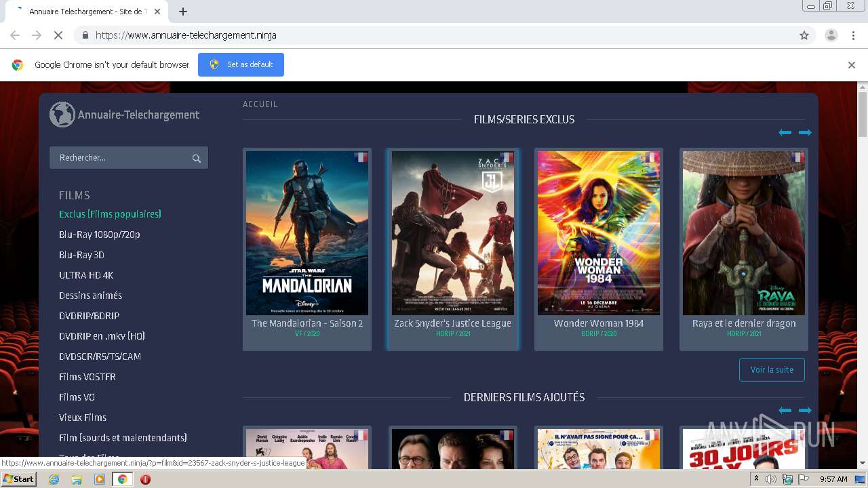Click the taskbar clock 9:57 AM

(833, 479)
